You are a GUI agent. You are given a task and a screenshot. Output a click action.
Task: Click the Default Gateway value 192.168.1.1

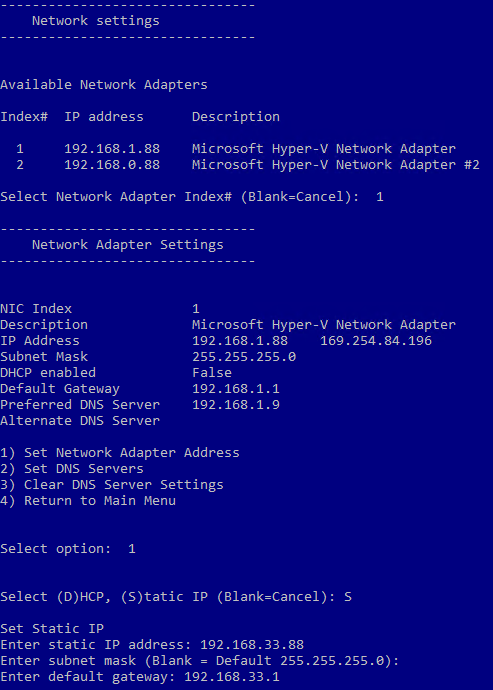pyautogui.click(x=235, y=389)
